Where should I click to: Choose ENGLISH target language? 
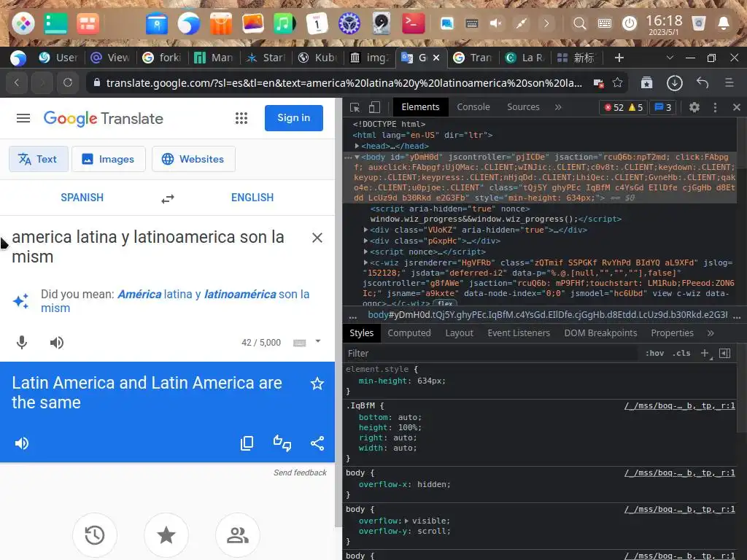(x=252, y=197)
